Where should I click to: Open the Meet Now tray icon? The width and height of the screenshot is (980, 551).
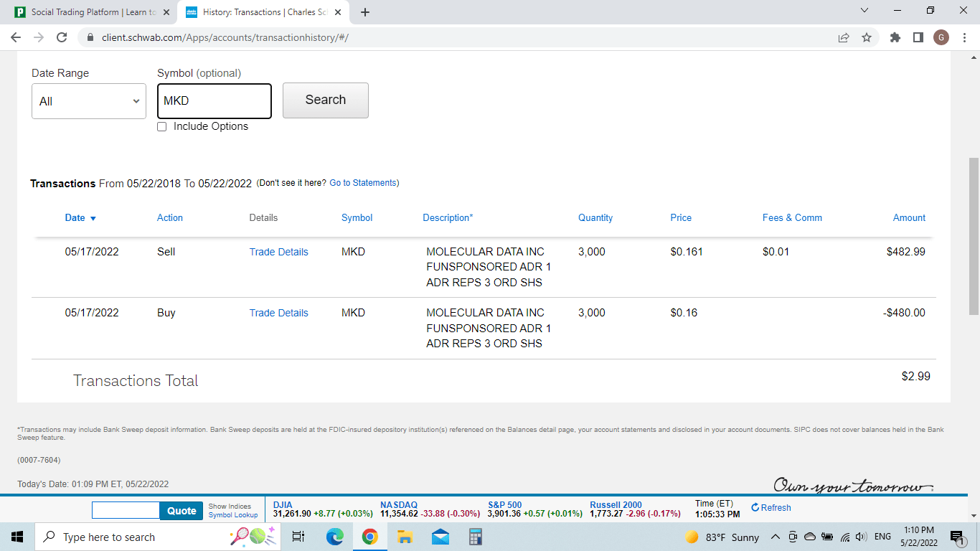(793, 537)
